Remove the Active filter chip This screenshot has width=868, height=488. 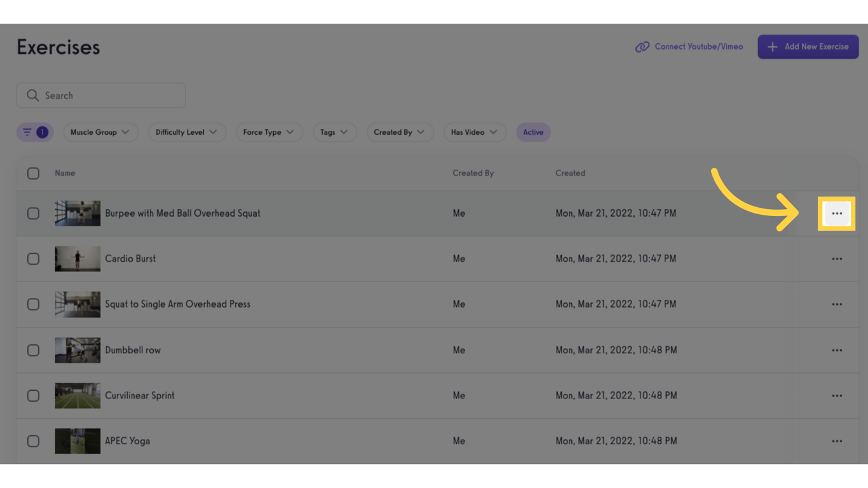coord(533,132)
